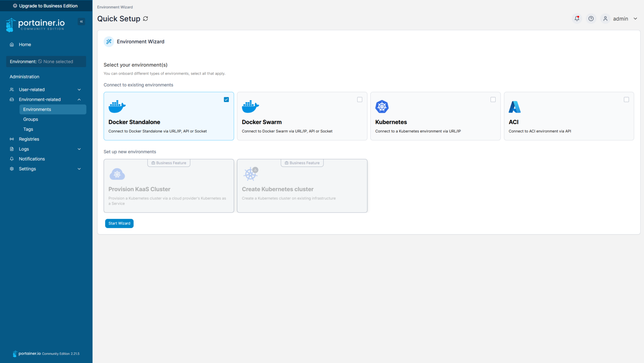Enable the ACI environment checkbox
Screen dimensions: 644x363
[x=626, y=99]
